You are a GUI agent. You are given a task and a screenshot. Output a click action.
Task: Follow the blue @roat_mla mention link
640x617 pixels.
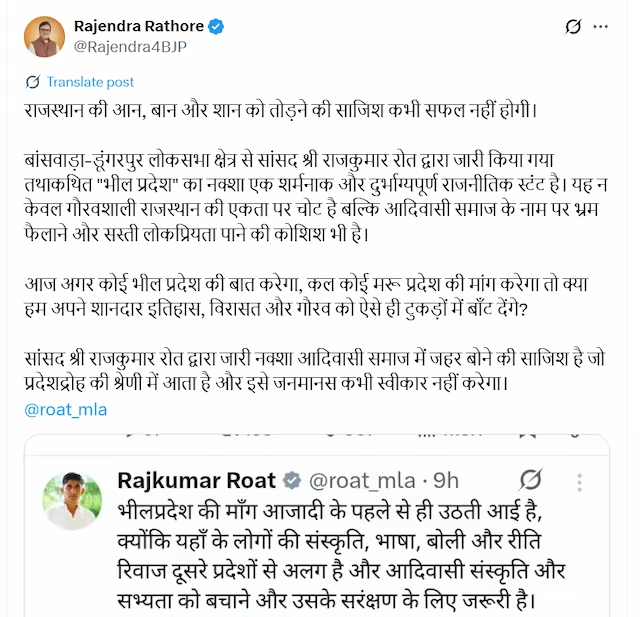pyautogui.click(x=65, y=409)
